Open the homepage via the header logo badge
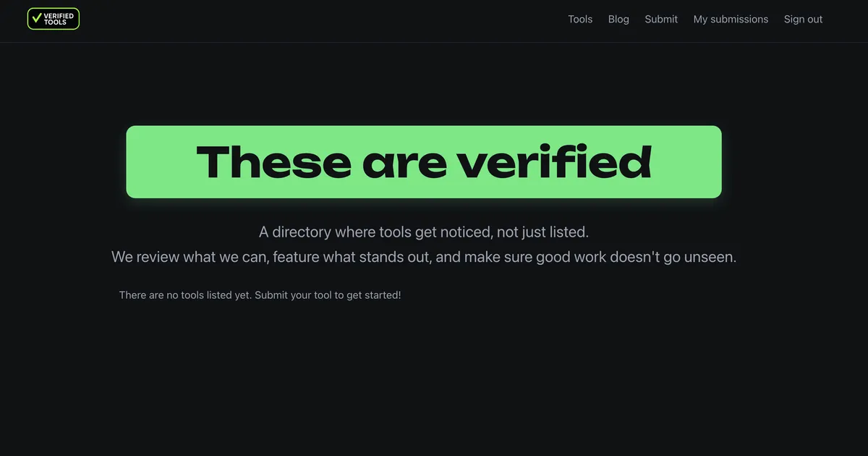 coord(53,18)
